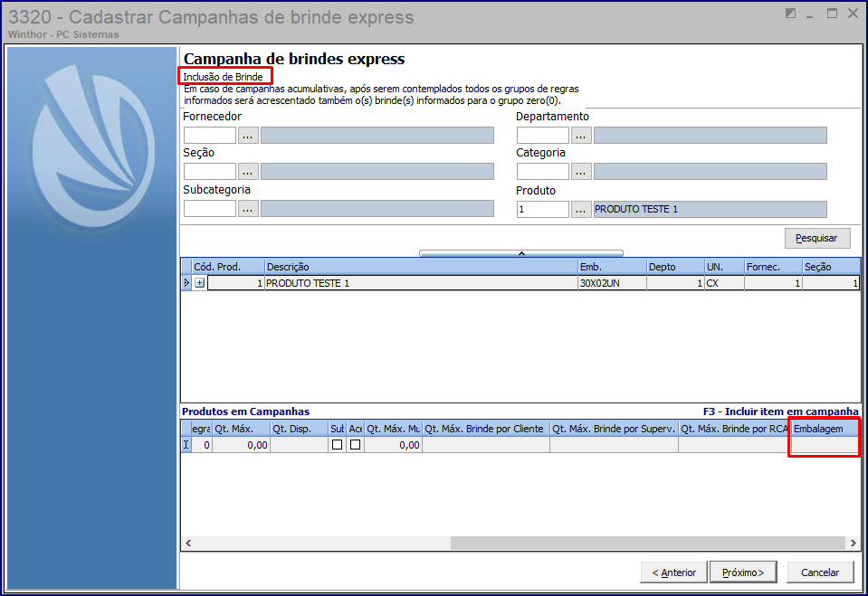
Task: Open Subcategoria lookup ellipsis button
Action: tap(248, 209)
